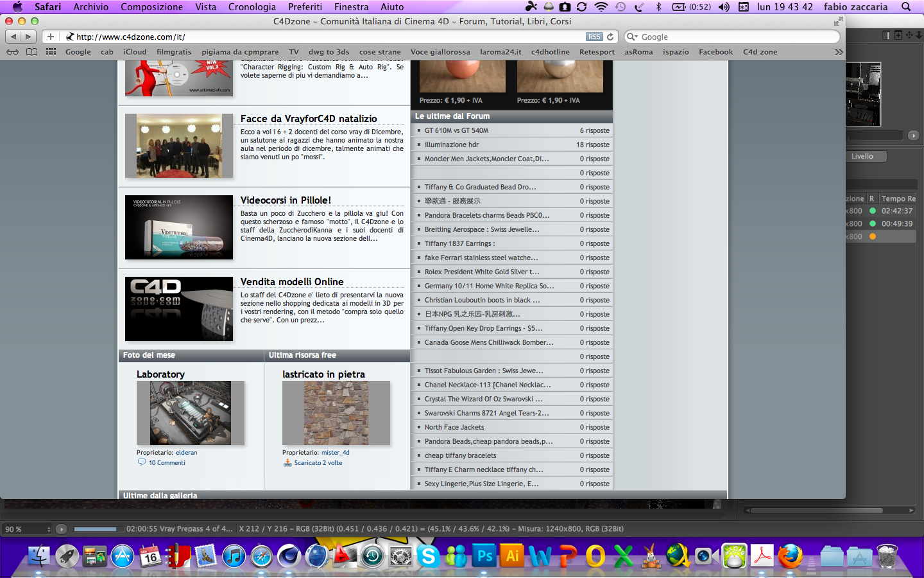Show Top Sites grid icon
Screen dimensions: 924x578
(51, 52)
